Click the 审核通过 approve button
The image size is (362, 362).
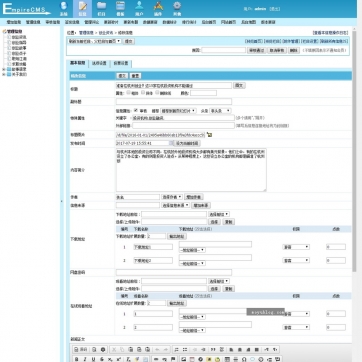point(256,50)
